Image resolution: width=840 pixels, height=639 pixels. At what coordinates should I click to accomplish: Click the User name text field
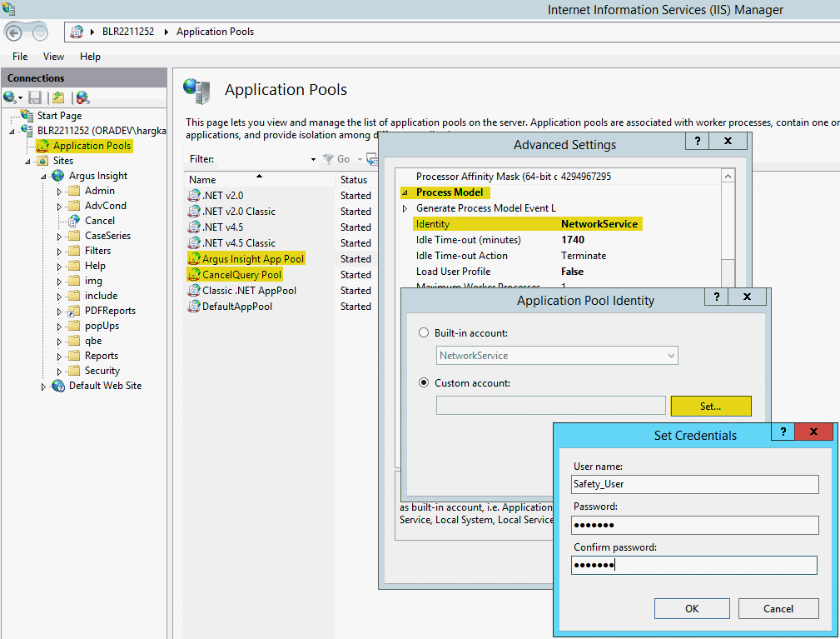[695, 484]
